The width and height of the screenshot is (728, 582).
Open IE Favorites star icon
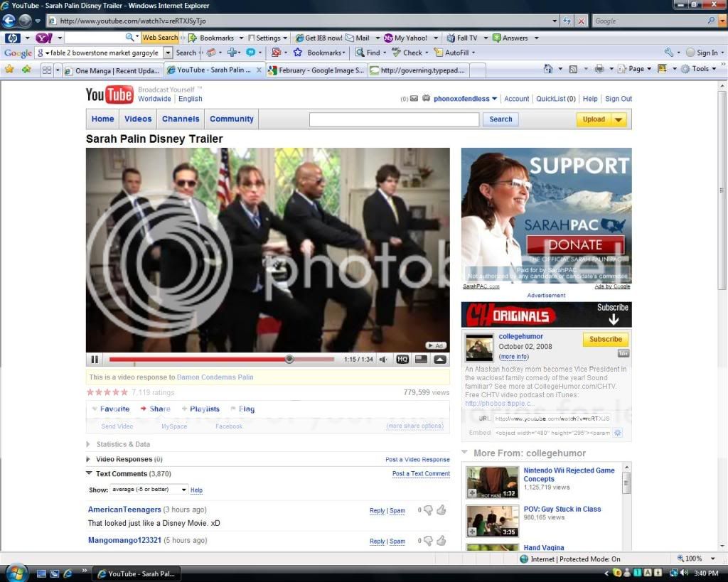pos(9,69)
